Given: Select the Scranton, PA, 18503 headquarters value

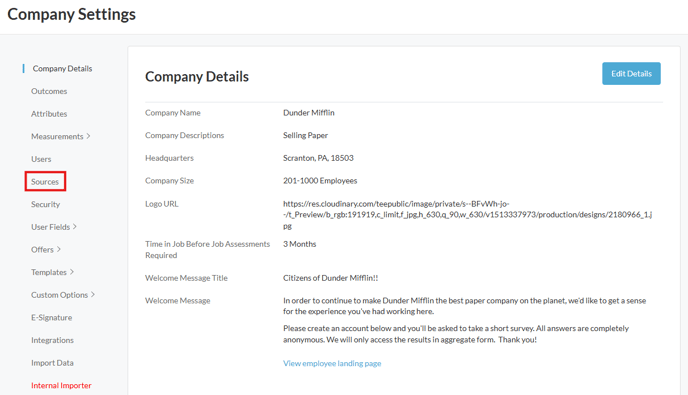Looking at the screenshot, I should (318, 158).
